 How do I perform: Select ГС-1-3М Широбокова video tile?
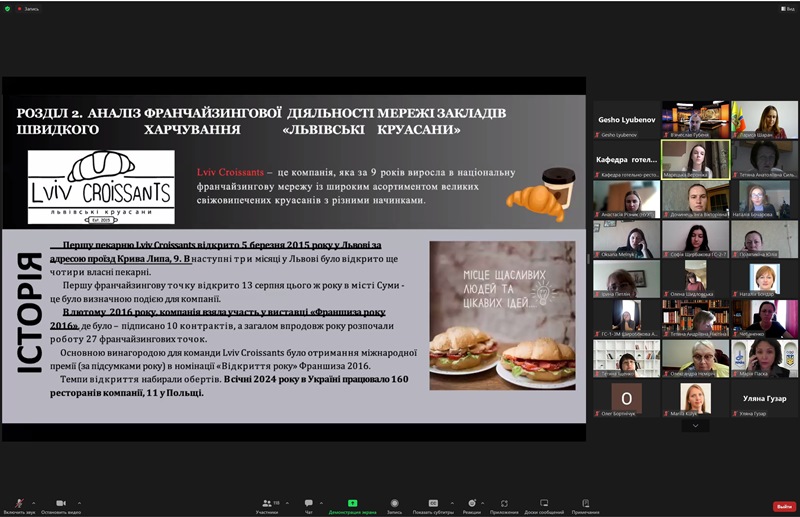pyautogui.click(x=627, y=319)
